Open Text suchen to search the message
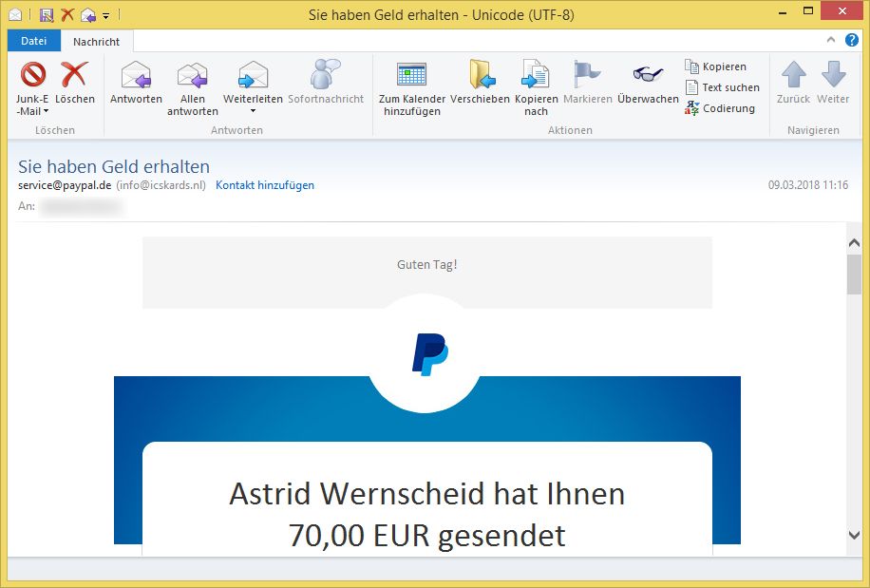The image size is (870, 588). (723, 87)
